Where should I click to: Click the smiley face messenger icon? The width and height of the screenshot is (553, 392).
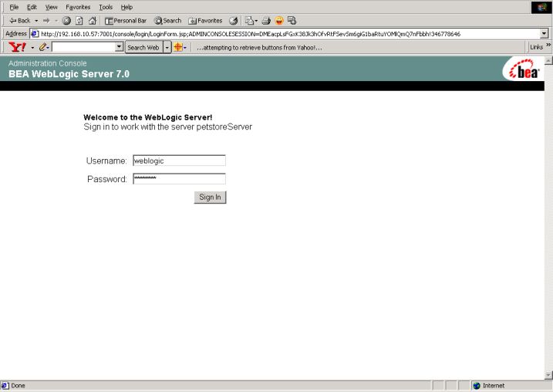[x=279, y=21]
